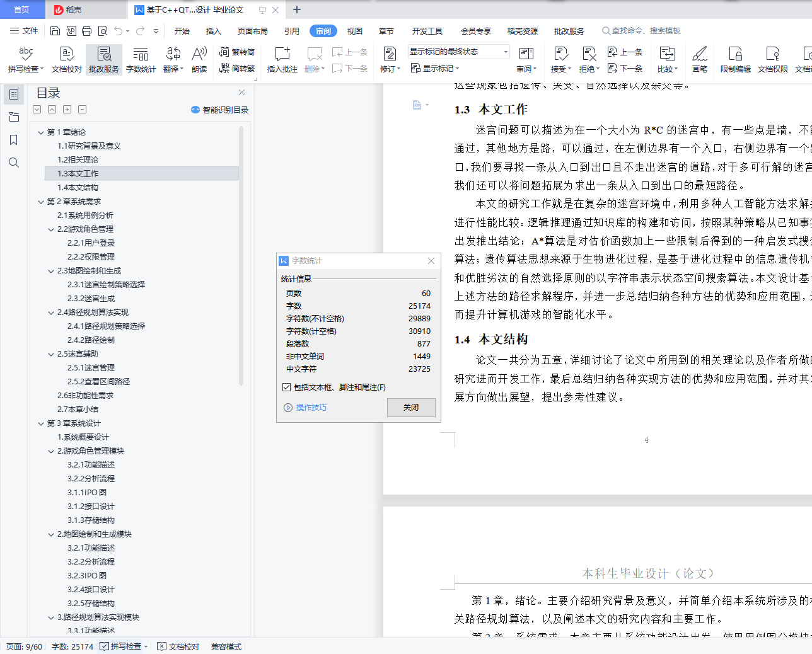Open 批改服务 tool in the ribbon
The image size is (812, 654).
[x=104, y=60]
